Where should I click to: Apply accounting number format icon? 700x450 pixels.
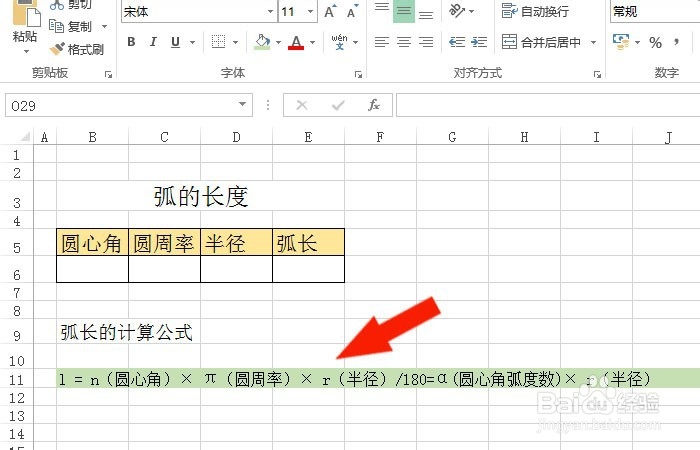pos(621,42)
